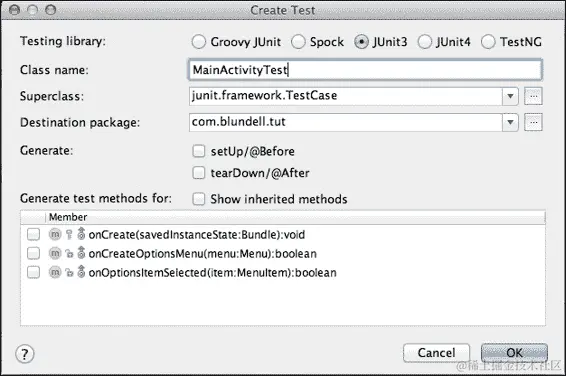Select the JUnit4 testing library
The height and width of the screenshot is (376, 566).
[425, 42]
